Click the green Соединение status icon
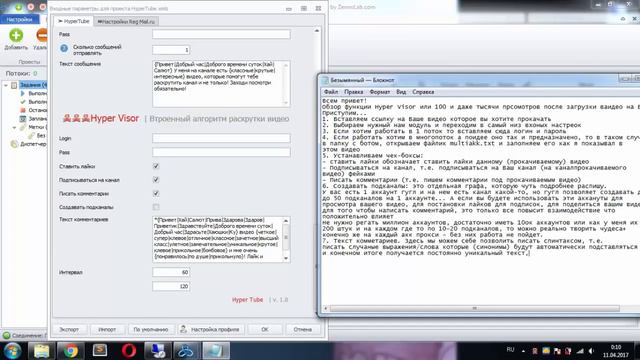The image size is (640, 360). (6, 336)
